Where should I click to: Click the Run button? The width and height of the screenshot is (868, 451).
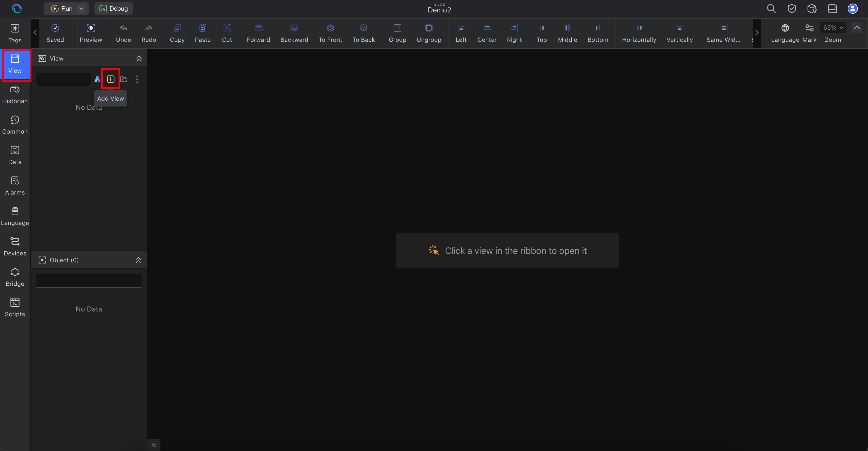[x=62, y=8]
